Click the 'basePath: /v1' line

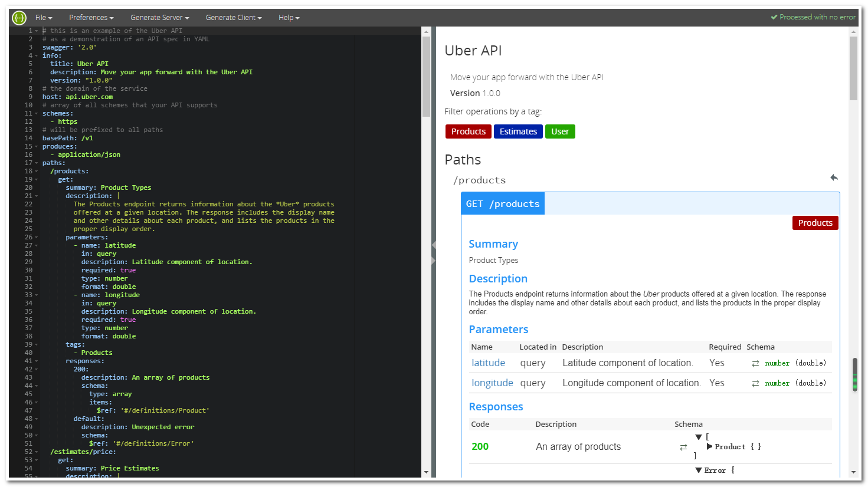(68, 138)
